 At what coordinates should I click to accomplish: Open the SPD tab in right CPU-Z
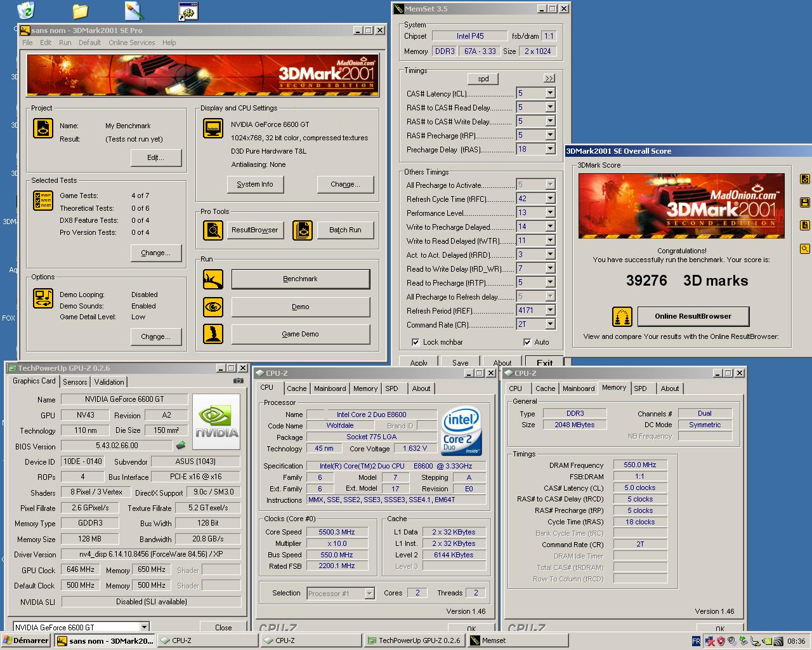tap(641, 388)
